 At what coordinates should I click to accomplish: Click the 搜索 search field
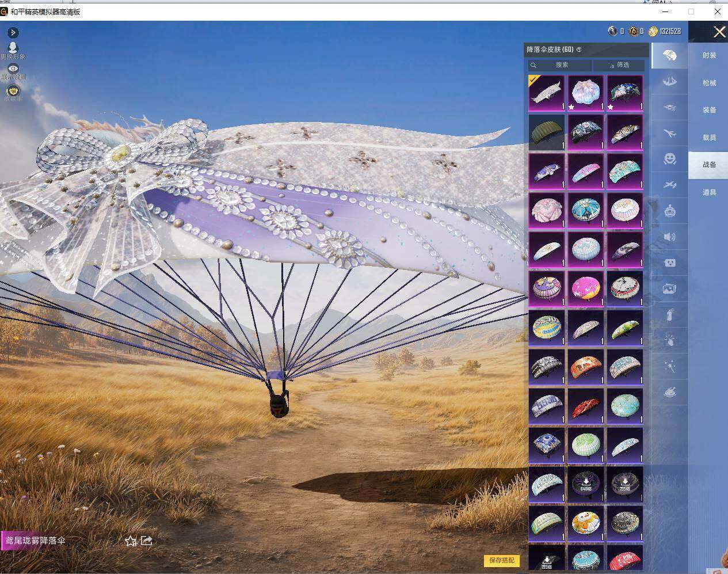tap(561, 65)
